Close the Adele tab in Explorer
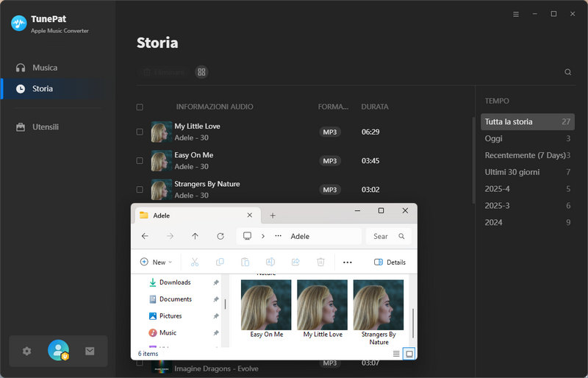Viewport: 588px width, 378px height. pyautogui.click(x=250, y=215)
